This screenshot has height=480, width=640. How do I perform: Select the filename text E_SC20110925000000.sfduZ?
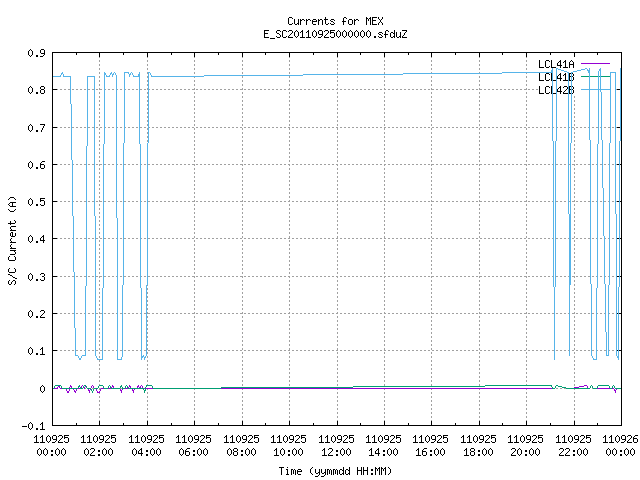click(x=335, y=34)
